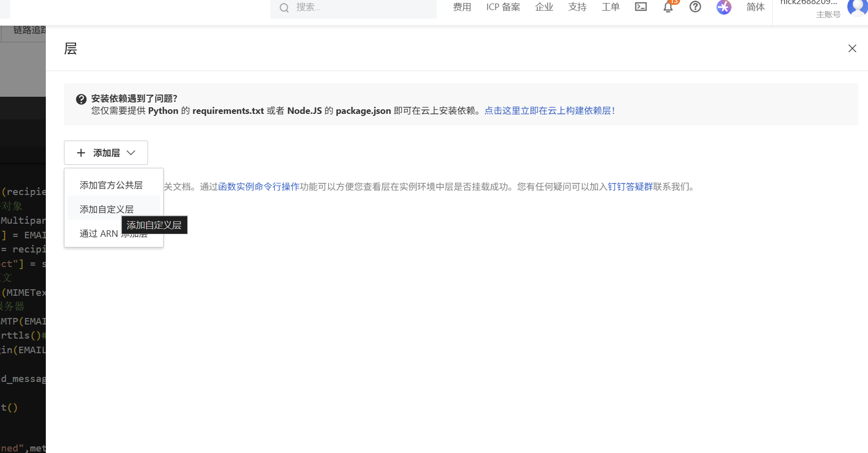Open the user avatar menu

(x=857, y=7)
